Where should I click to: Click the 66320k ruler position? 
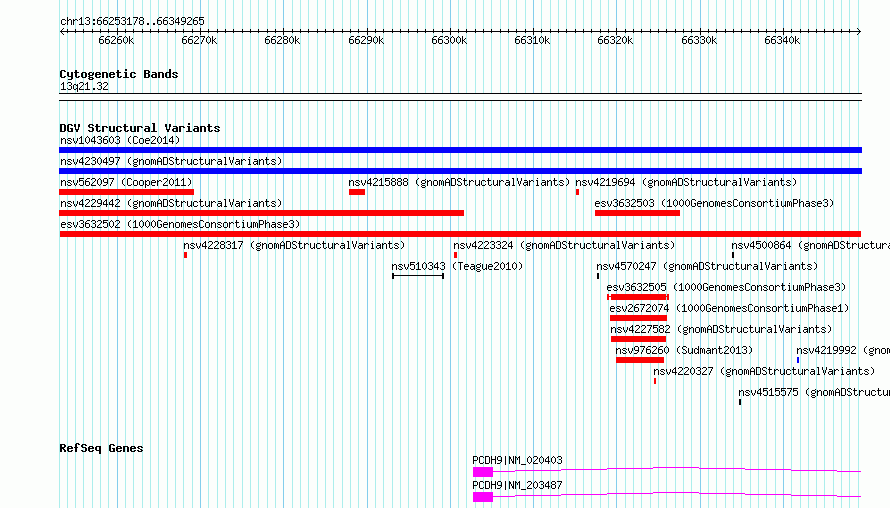[615, 40]
